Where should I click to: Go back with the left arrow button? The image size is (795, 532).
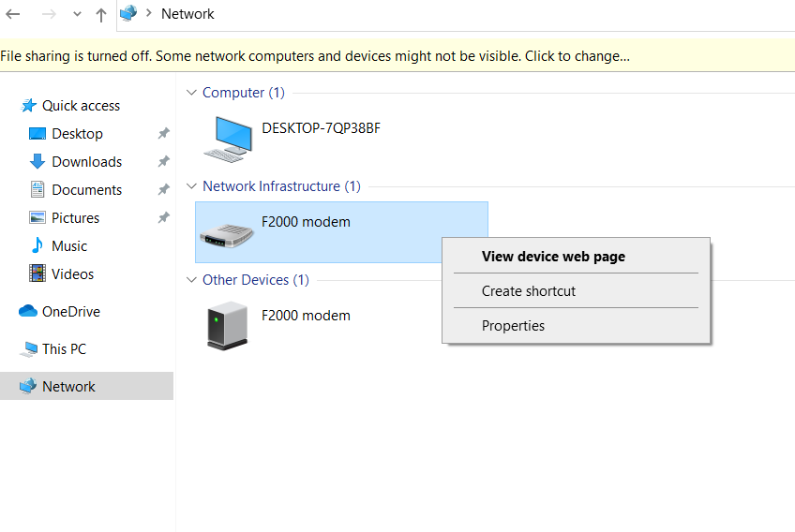click(x=13, y=14)
